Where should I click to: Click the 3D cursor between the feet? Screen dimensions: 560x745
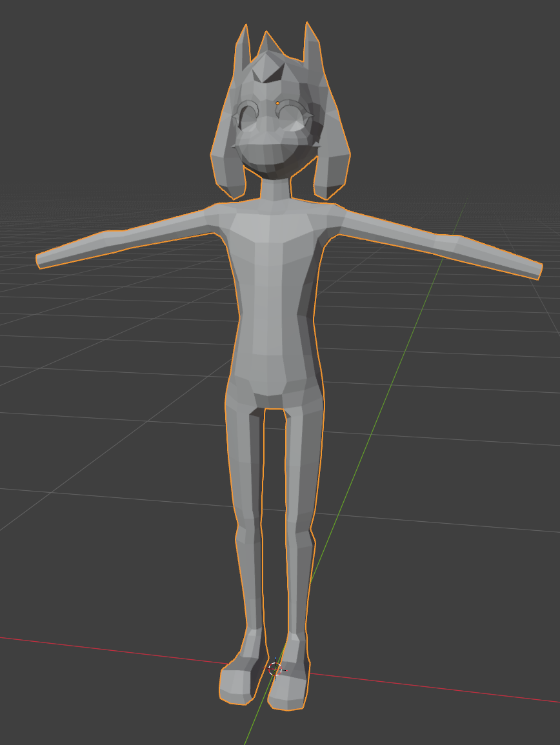coord(275,668)
